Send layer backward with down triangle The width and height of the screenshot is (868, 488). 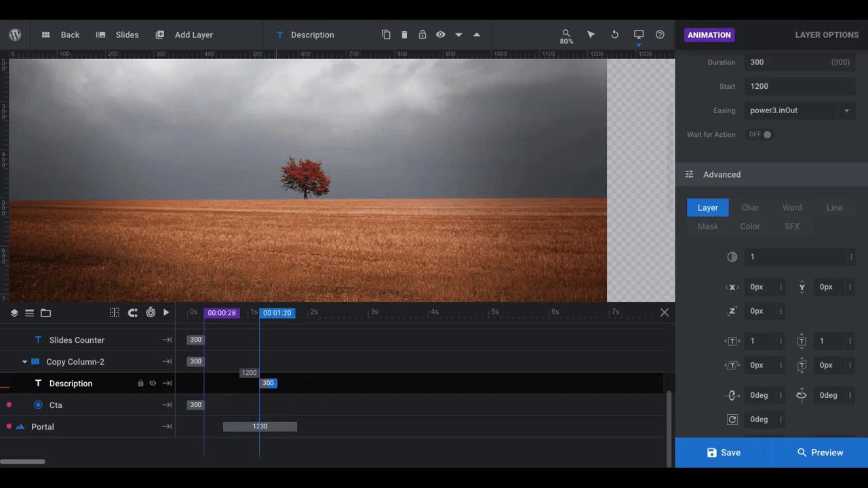click(x=458, y=35)
